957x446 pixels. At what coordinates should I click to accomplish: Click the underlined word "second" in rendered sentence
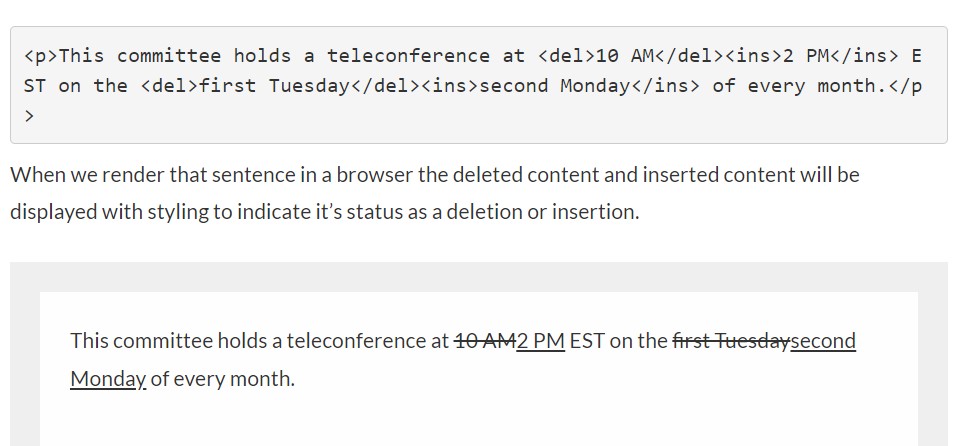823,341
